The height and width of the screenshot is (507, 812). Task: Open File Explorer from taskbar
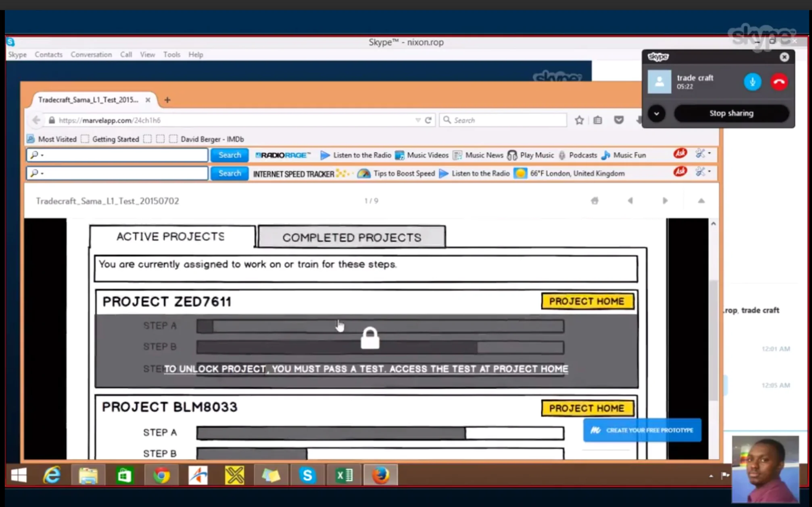(x=88, y=476)
